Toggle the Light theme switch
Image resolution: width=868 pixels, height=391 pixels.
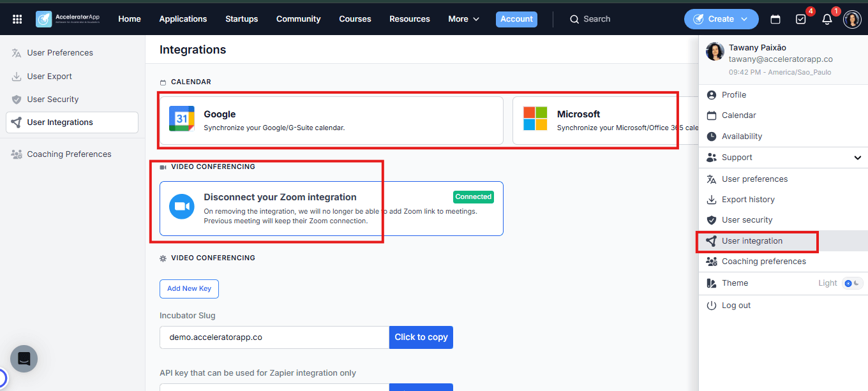(853, 283)
